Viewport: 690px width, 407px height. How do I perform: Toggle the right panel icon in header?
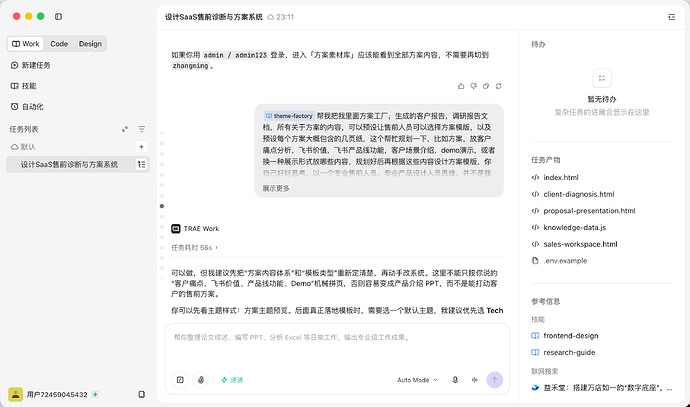pos(672,17)
